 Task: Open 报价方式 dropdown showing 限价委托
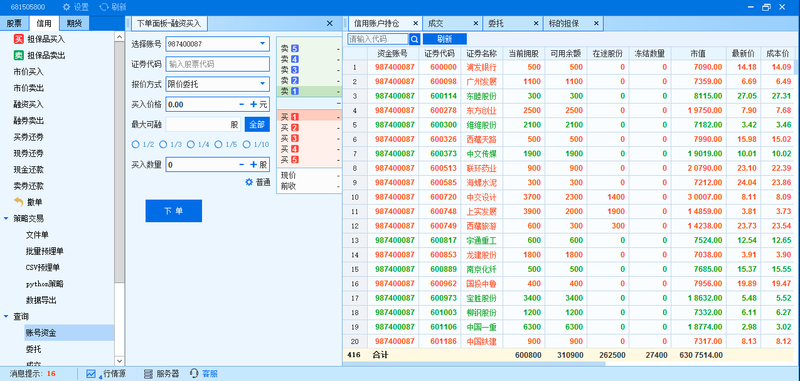pyautogui.click(x=218, y=84)
